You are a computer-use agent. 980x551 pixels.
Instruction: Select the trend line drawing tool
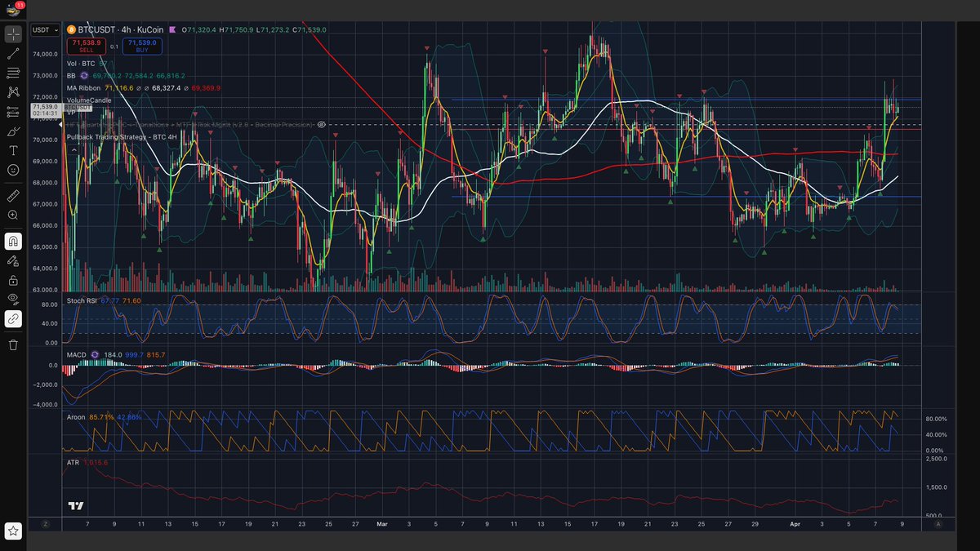coord(13,53)
